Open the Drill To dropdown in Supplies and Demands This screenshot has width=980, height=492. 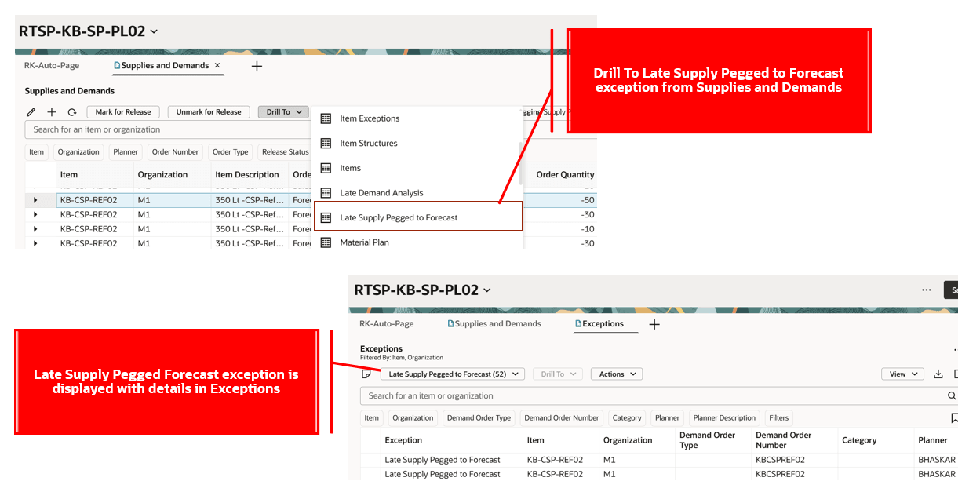284,112
